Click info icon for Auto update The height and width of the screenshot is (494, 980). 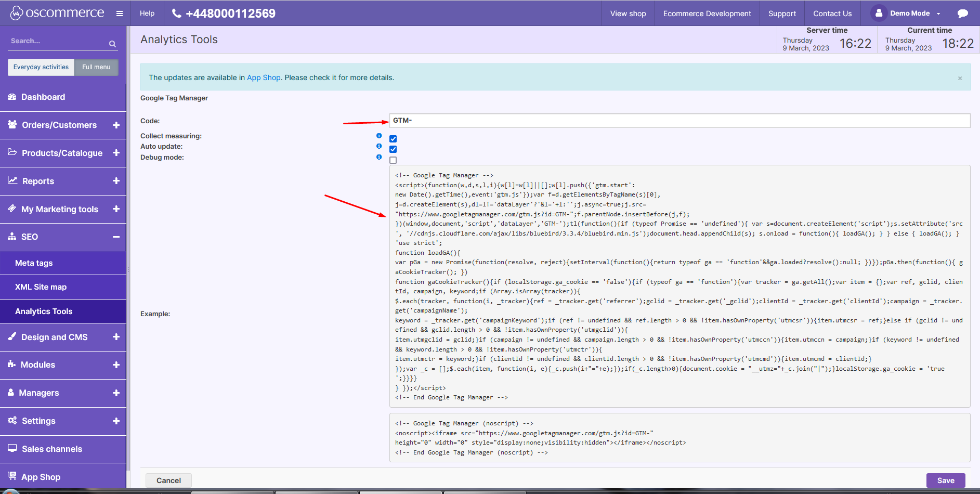[379, 146]
